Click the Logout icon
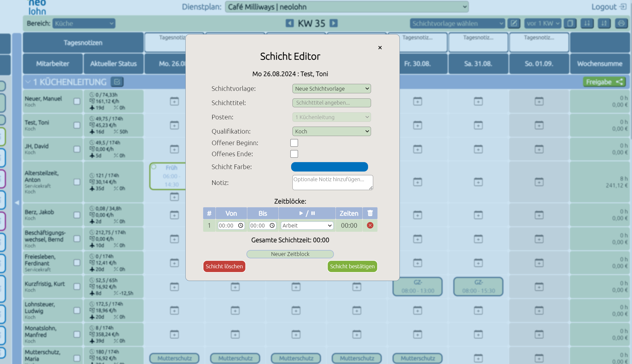Viewport: 632px width, 364px height. (x=623, y=7)
